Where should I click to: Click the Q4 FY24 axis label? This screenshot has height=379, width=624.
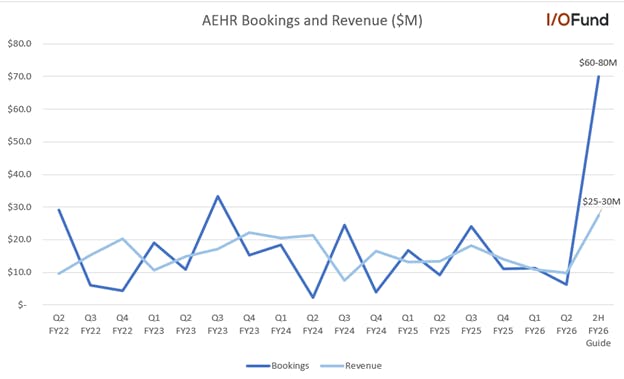click(x=376, y=324)
